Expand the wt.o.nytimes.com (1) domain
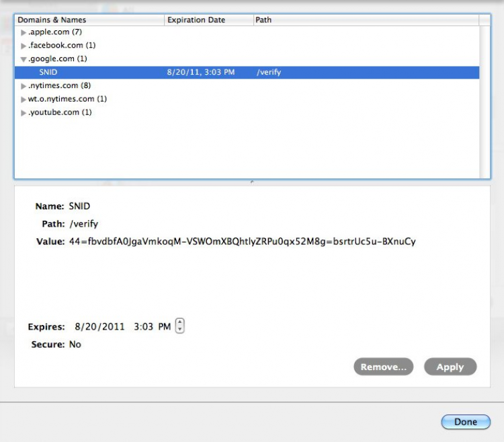The width and height of the screenshot is (504, 442). coord(23,100)
